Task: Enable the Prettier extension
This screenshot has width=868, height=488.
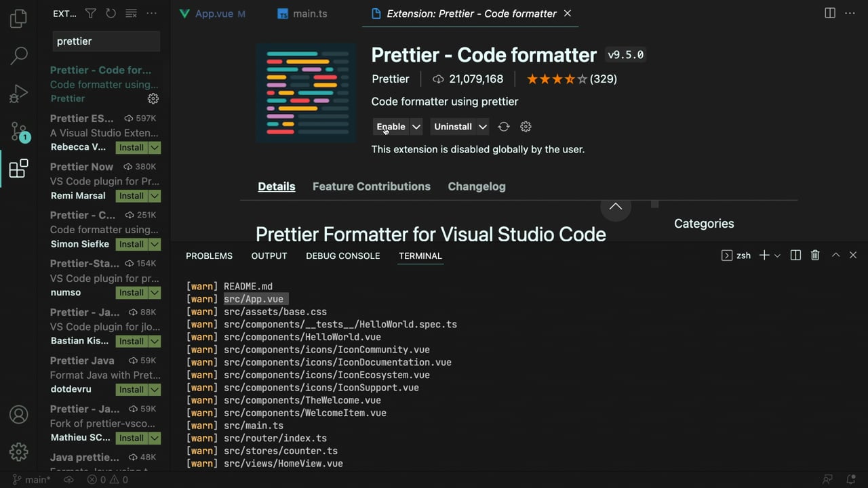Action: tap(391, 127)
